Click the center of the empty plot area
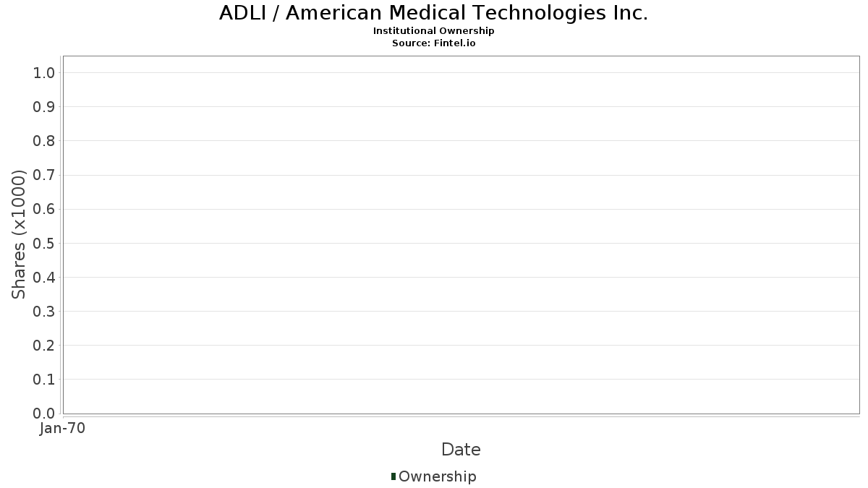868x488 pixels. click(x=461, y=235)
